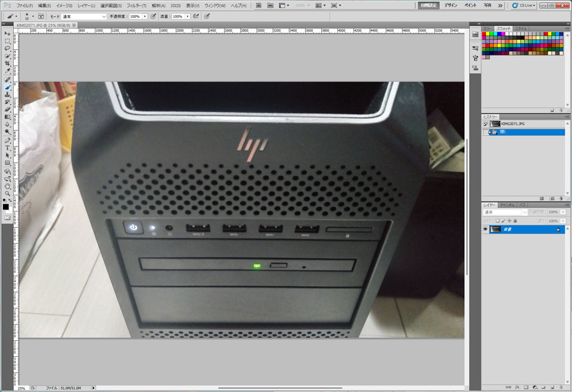Open the フィルター(T) menu
Viewport: 572px width, 392px height.
pyautogui.click(x=136, y=6)
